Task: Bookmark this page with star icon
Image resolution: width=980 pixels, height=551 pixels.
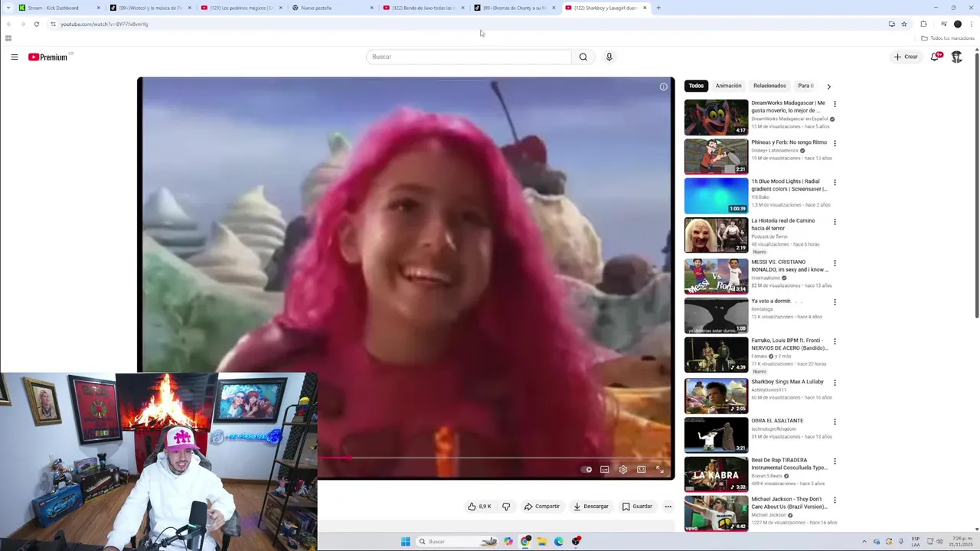Action: coord(904,24)
